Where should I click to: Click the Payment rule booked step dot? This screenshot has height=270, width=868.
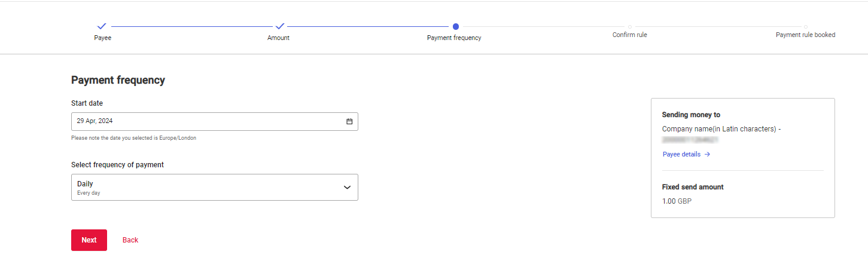click(806, 26)
